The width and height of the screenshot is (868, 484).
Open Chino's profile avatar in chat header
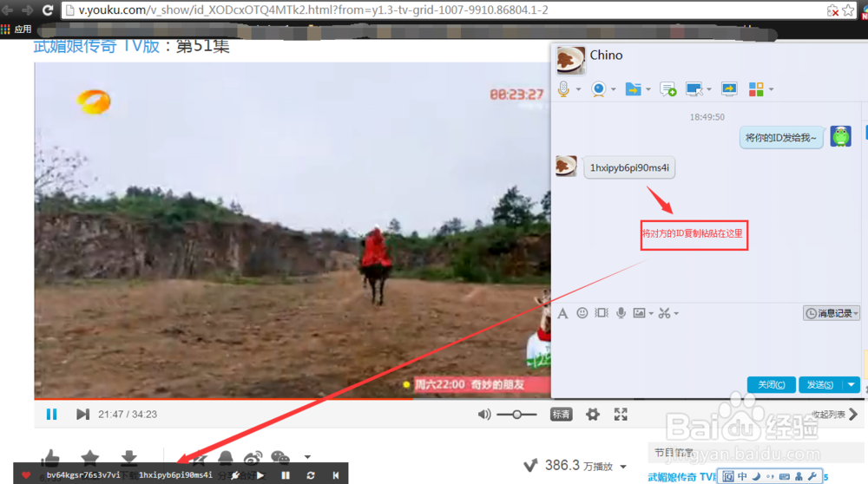point(570,60)
